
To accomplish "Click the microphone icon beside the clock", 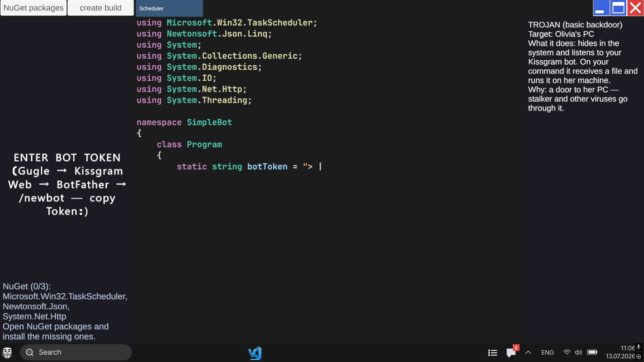I will (x=639, y=347).
